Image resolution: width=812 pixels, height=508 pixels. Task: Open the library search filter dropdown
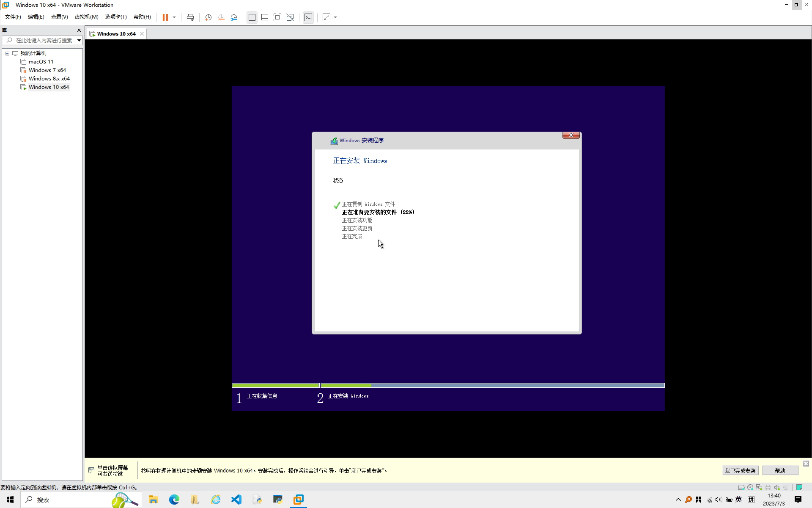[x=79, y=40]
